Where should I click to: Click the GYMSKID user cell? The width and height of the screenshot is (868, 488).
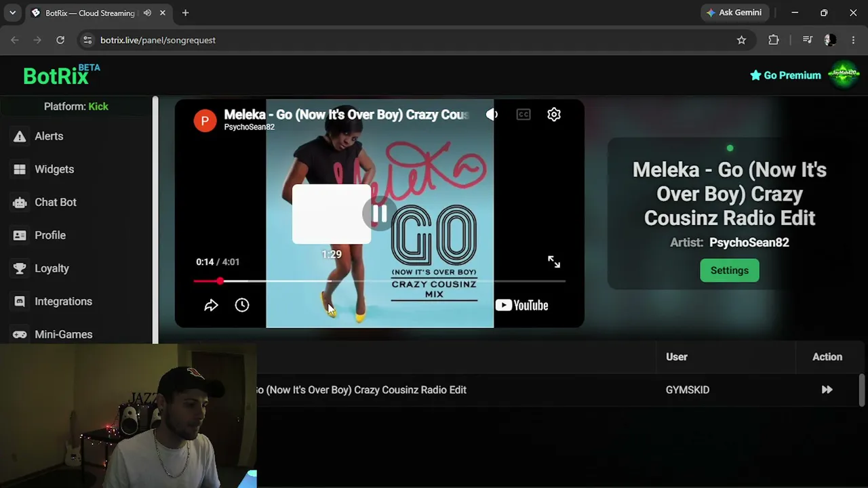688,390
